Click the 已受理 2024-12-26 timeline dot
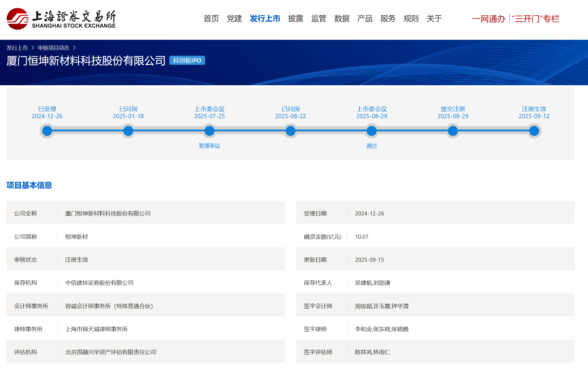588x370 pixels. tap(47, 131)
